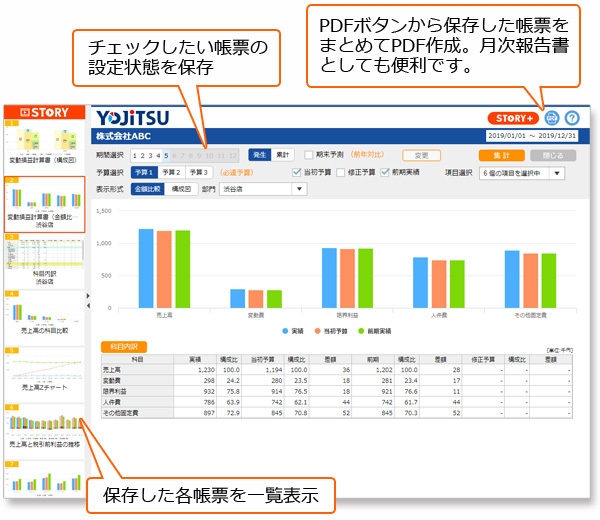
Task: Select 予算2 budget option
Action: point(172,173)
